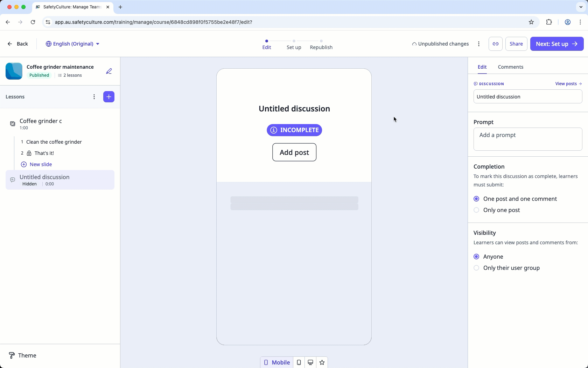This screenshot has height=368, width=588.
Task: Click the INCOMPLETE badge in preview
Action: [294, 130]
